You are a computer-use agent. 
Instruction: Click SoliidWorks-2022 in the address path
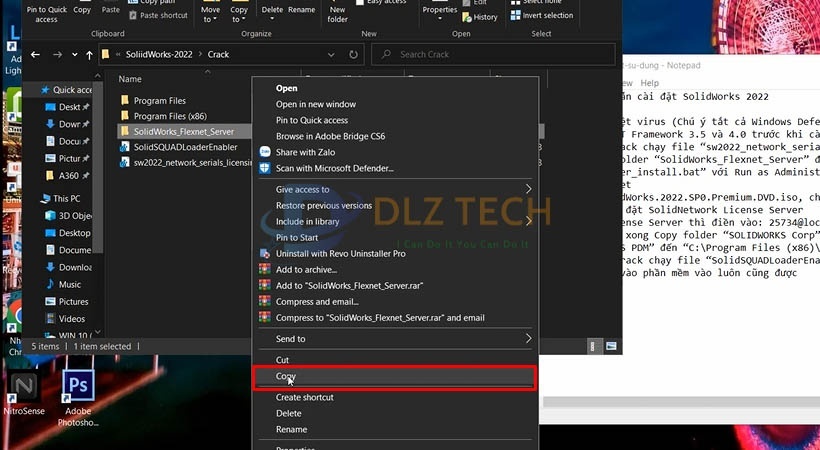(159, 54)
